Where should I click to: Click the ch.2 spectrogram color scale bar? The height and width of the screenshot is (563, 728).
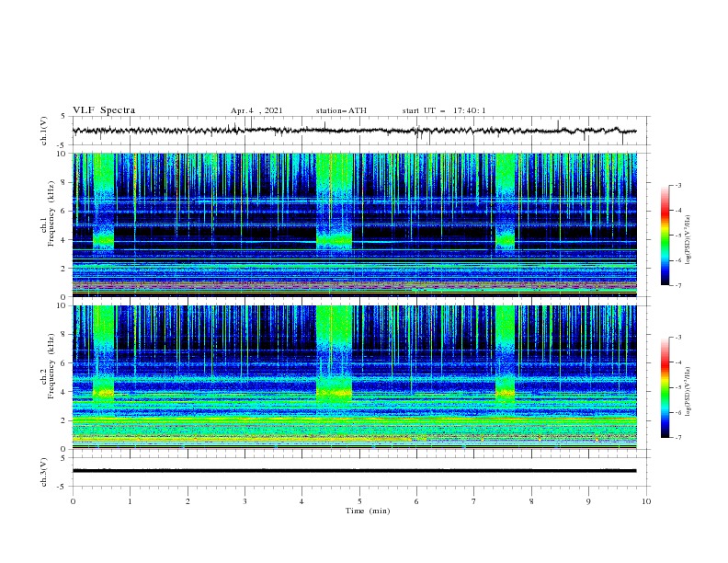[x=665, y=387]
